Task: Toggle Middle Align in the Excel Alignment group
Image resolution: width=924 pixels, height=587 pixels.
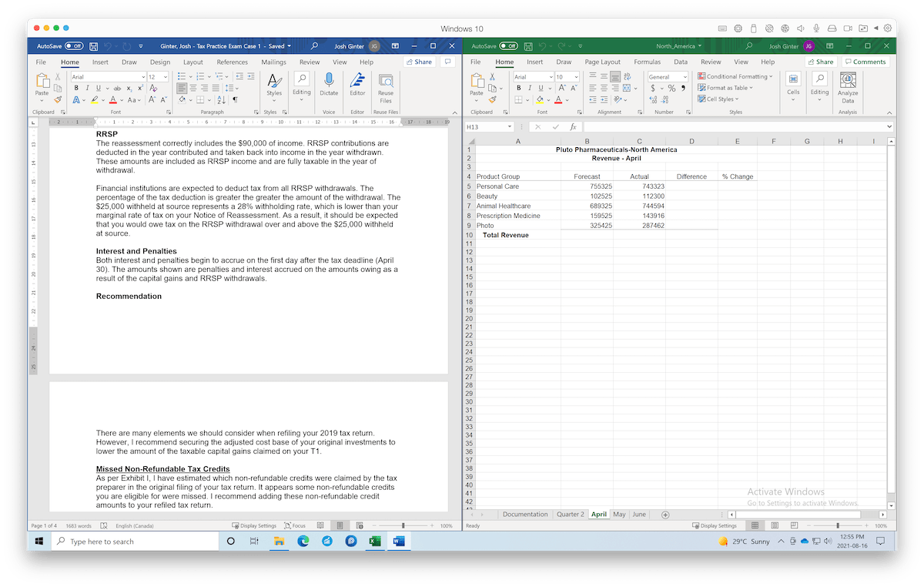Action: 604,77
